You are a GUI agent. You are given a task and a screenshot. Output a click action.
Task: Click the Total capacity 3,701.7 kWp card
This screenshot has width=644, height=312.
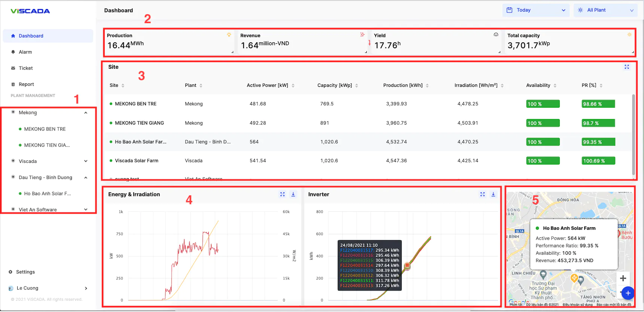coord(570,42)
